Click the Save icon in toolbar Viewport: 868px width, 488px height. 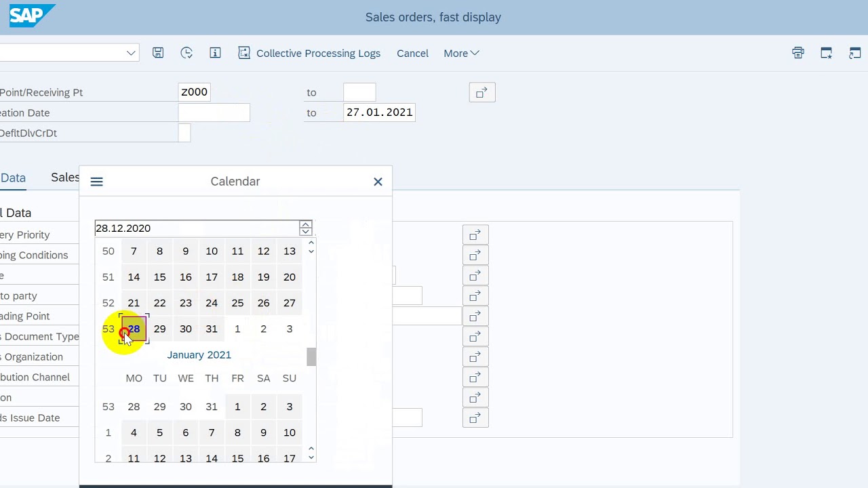coord(158,53)
